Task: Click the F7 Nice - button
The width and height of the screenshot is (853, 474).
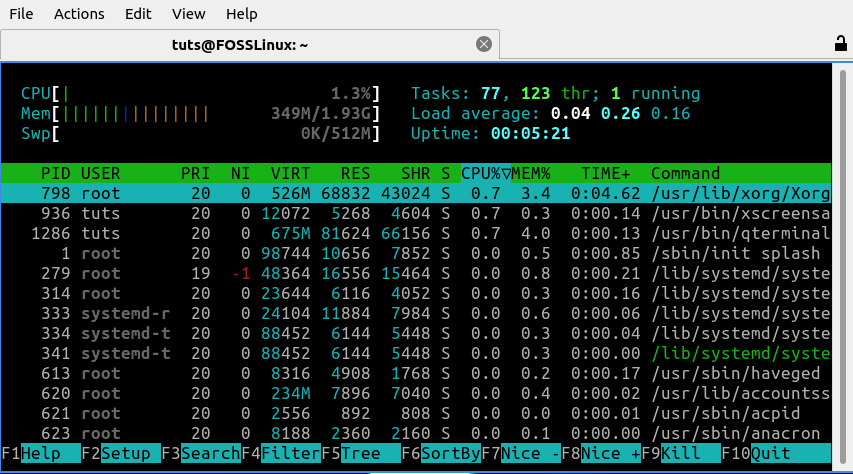Action: pyautogui.click(x=521, y=453)
